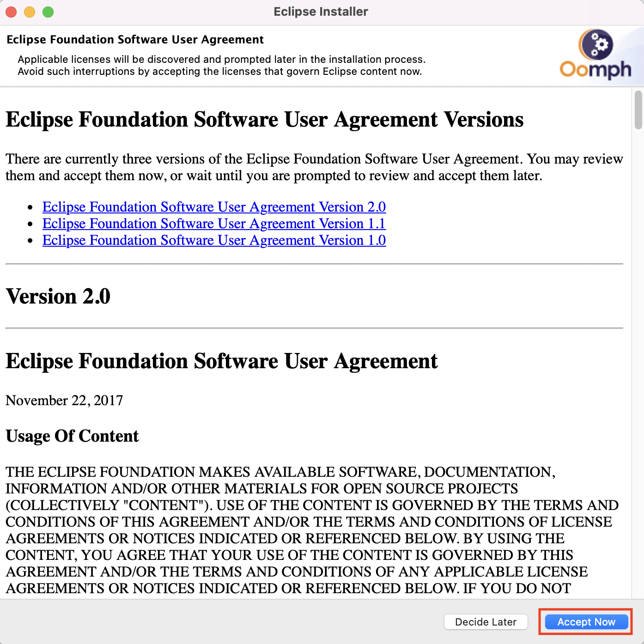Image resolution: width=644 pixels, height=644 pixels.
Task: Click the 'Eclipse Installer' window title
Action: [x=321, y=12]
